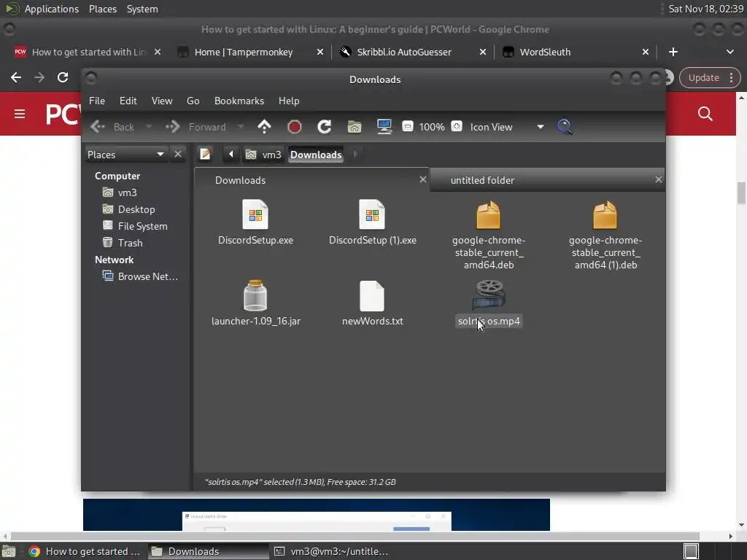Open the Help menu

(289, 101)
